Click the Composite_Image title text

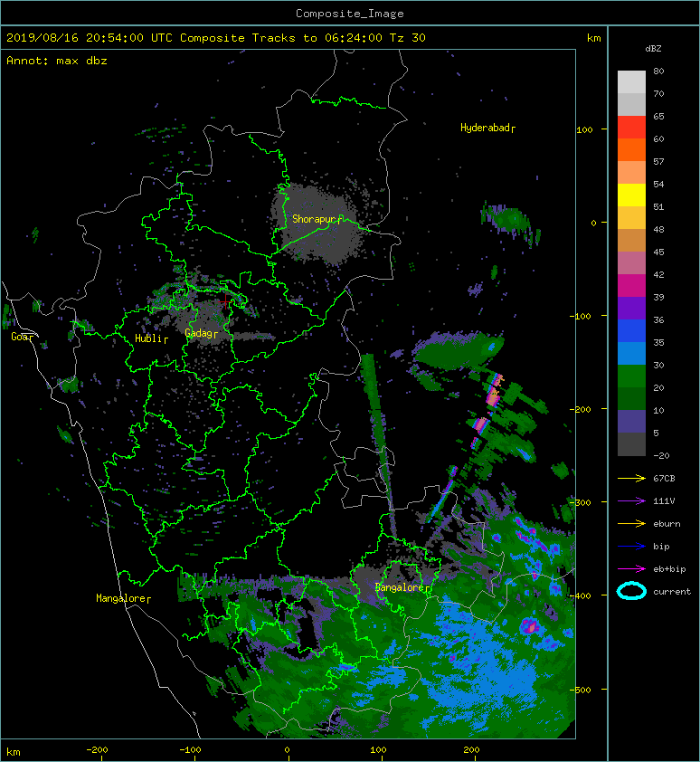350,14
